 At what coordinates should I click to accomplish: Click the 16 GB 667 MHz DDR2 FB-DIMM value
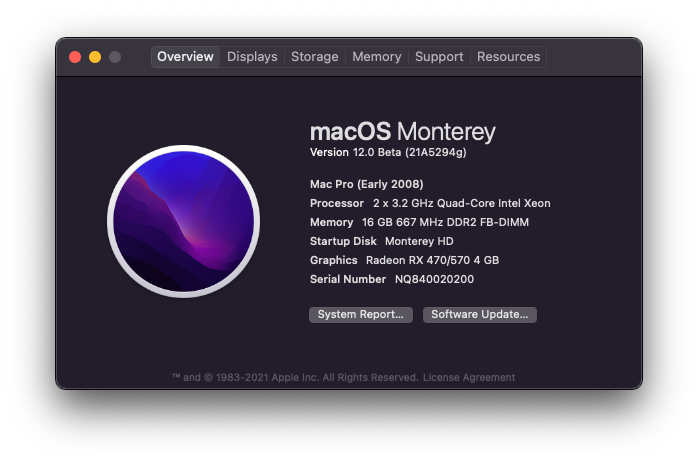445,222
